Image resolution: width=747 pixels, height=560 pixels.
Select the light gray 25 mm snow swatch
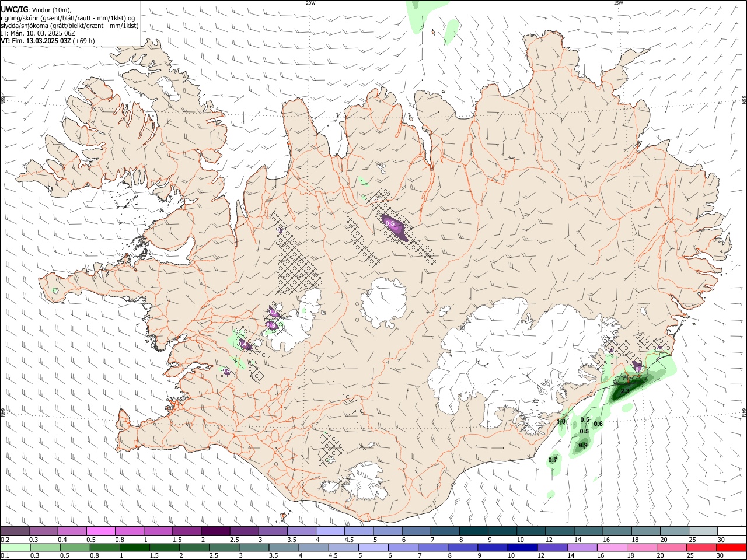click(703, 531)
